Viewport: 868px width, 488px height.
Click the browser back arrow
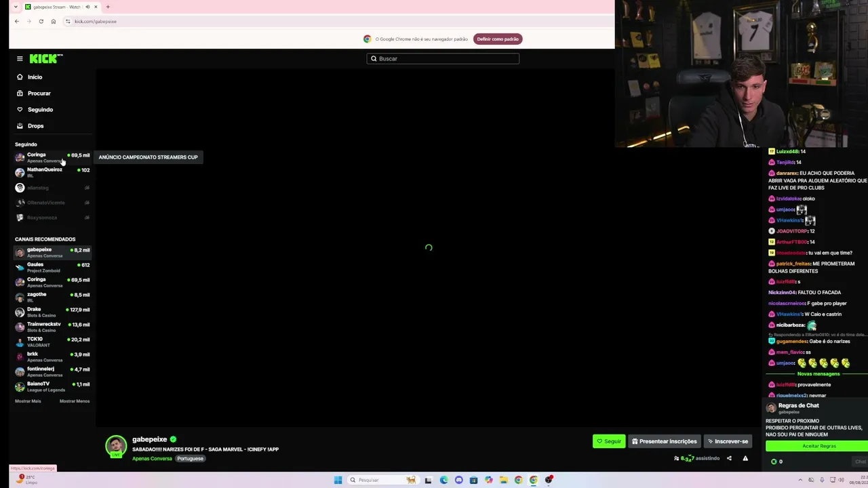pos(17,22)
